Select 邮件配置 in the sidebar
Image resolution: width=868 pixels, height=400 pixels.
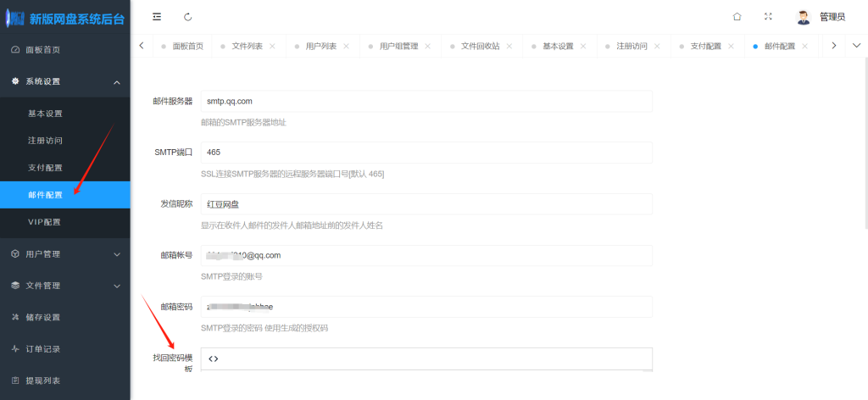(x=64, y=195)
